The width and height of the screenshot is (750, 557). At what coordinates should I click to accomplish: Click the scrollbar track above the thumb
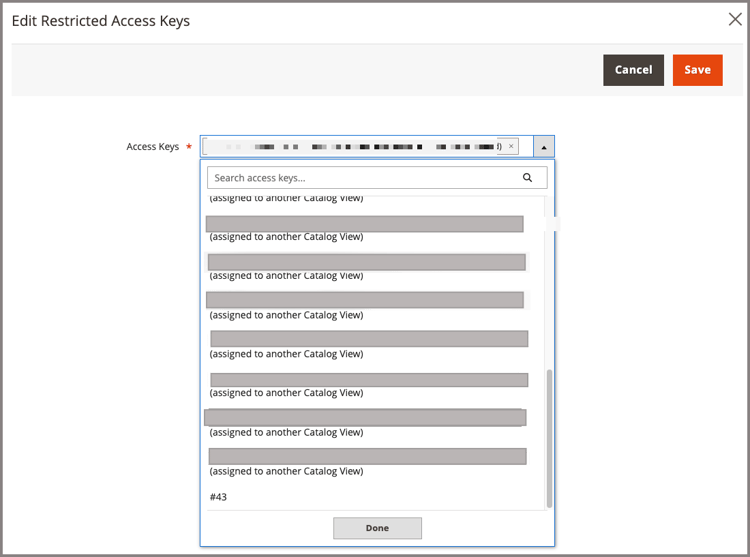549,282
